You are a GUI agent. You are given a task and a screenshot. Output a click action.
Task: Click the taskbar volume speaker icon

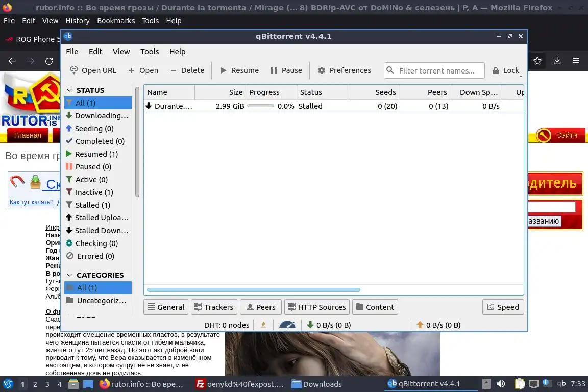pyautogui.click(x=501, y=384)
